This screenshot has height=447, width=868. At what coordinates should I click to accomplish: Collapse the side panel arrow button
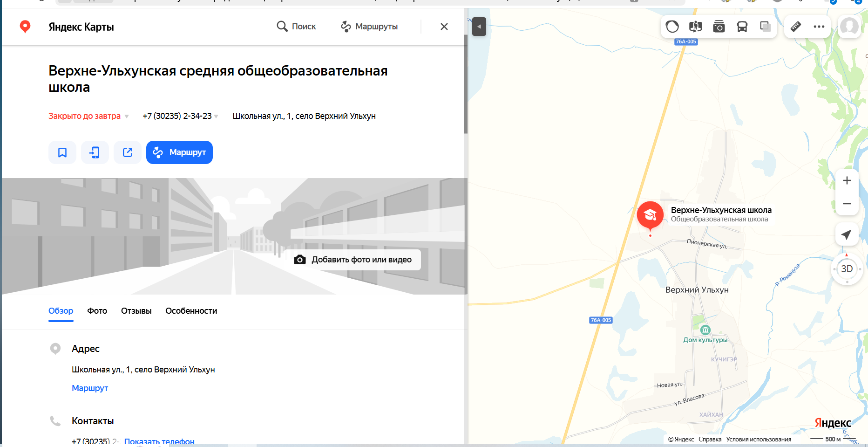tap(479, 27)
